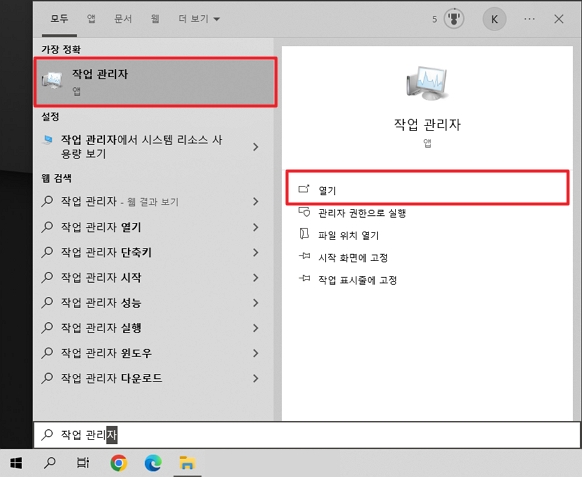This screenshot has height=477, width=582.
Task: Choose 파일 위치 열기
Action: [349, 235]
